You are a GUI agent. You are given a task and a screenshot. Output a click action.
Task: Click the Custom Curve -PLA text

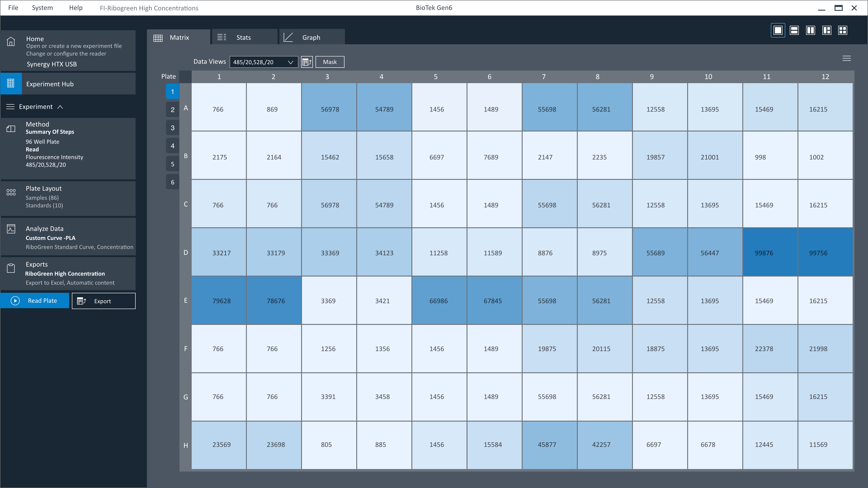click(51, 238)
